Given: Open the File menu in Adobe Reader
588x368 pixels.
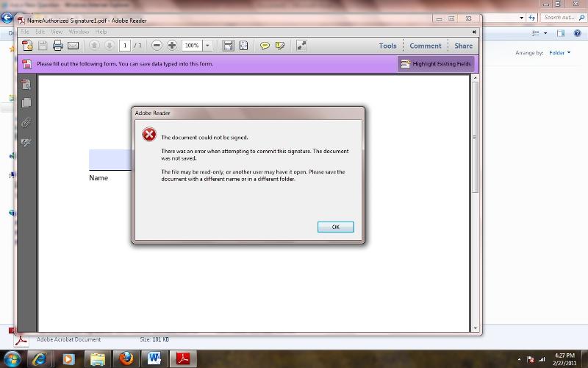Looking at the screenshot, I should pyautogui.click(x=25, y=32).
